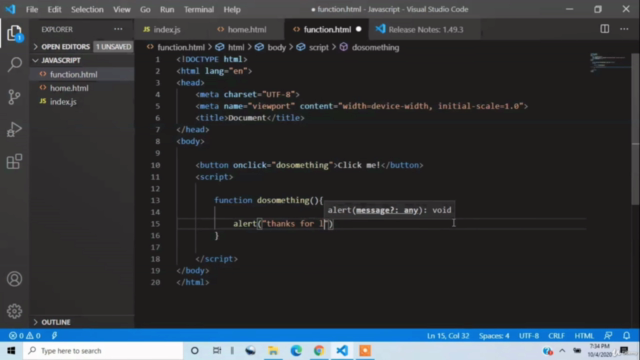
Task: Open the Run and Debug view
Action: coord(14,130)
